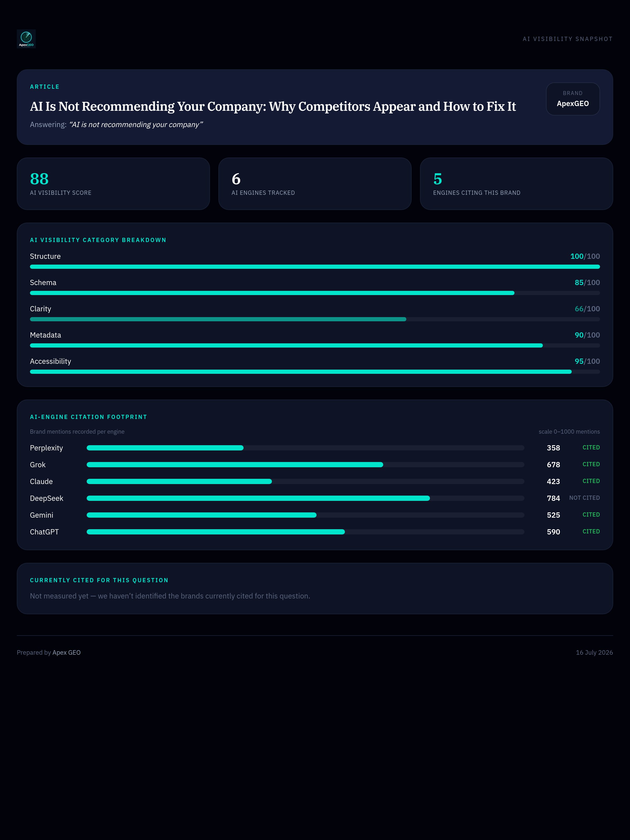The height and width of the screenshot is (840, 630).
Task: Click the 90/100 Metadata score
Action: point(587,335)
